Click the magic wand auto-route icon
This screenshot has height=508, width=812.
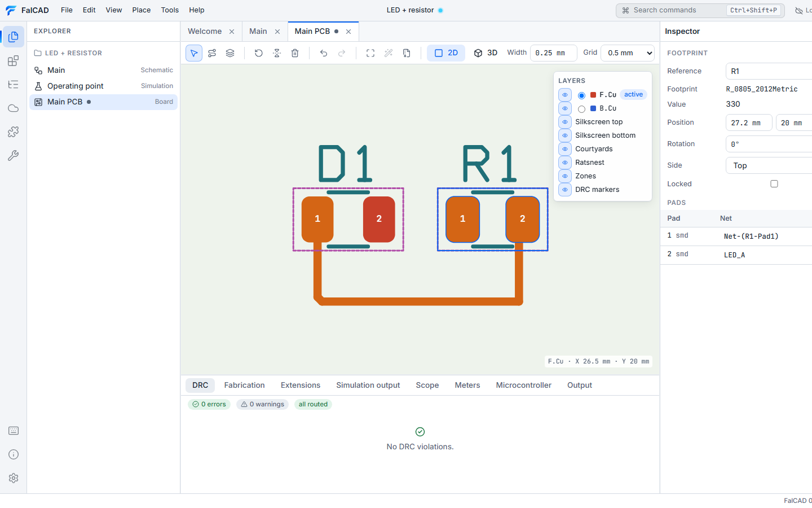click(x=389, y=53)
